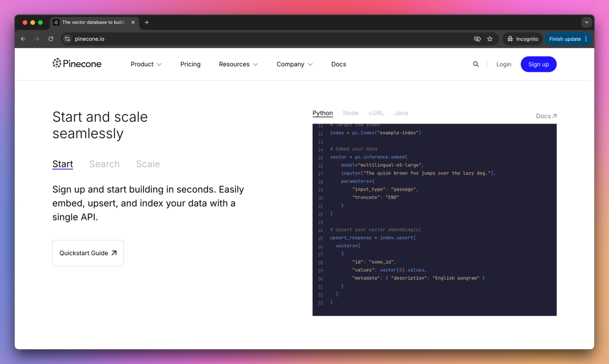Image resolution: width=609 pixels, height=364 pixels.
Task: Click the 'upsert_response = index.upsert(' line
Action: (x=373, y=238)
